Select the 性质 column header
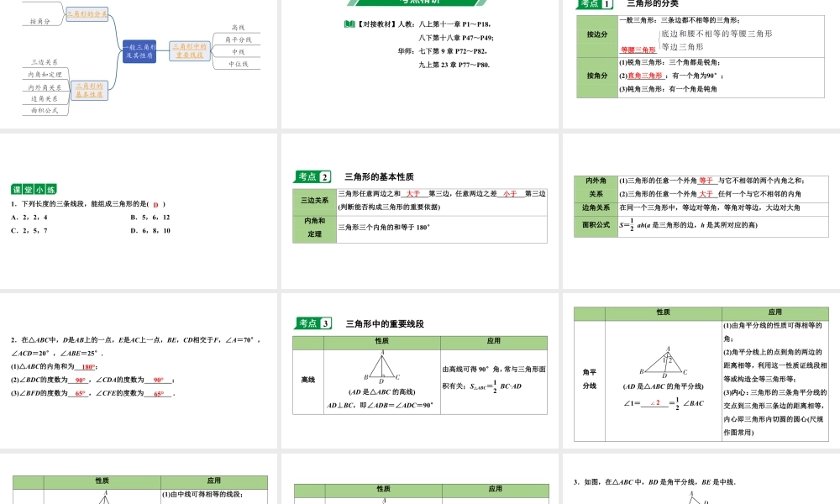The width and height of the screenshot is (840, 504). click(x=381, y=340)
